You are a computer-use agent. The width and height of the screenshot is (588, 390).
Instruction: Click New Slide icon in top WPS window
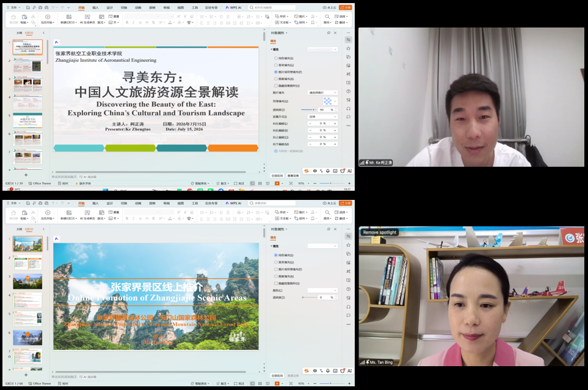pos(69,17)
